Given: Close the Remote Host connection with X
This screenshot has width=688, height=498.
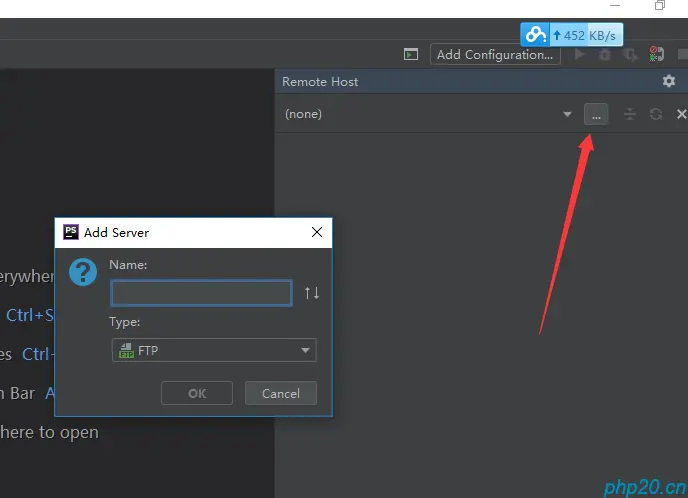Looking at the screenshot, I should (681, 115).
